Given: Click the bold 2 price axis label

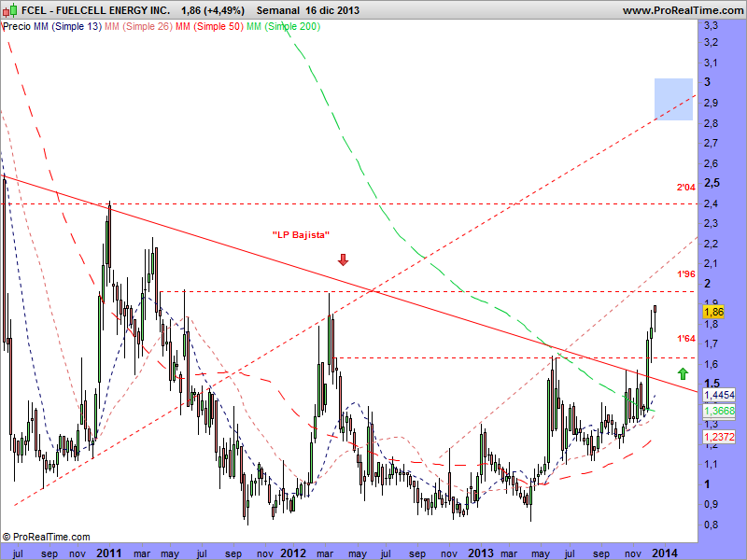Looking at the screenshot, I should click(x=707, y=284).
